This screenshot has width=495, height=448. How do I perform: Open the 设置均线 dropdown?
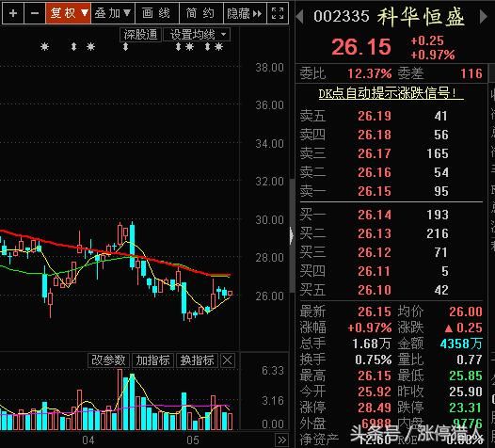[x=197, y=35]
